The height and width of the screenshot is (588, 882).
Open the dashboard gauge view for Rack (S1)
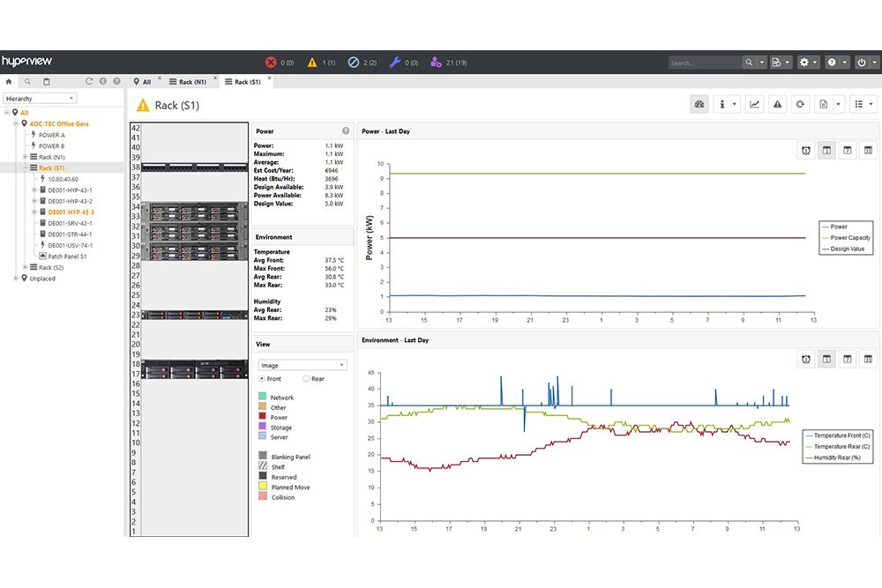699,104
